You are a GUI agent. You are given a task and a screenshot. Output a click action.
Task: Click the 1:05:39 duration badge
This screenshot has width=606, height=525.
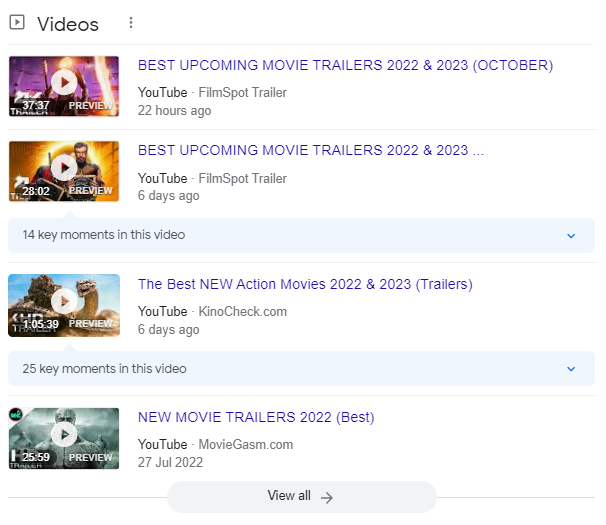pyautogui.click(x=41, y=324)
